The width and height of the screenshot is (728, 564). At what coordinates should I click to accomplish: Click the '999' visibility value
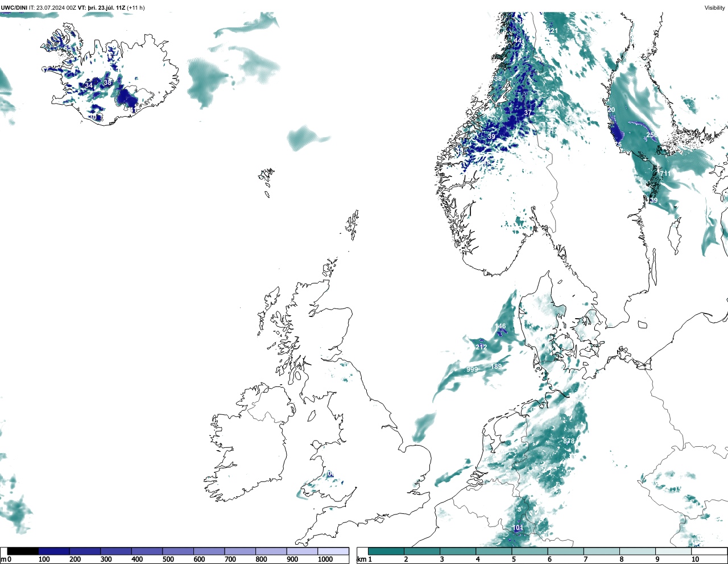click(472, 369)
